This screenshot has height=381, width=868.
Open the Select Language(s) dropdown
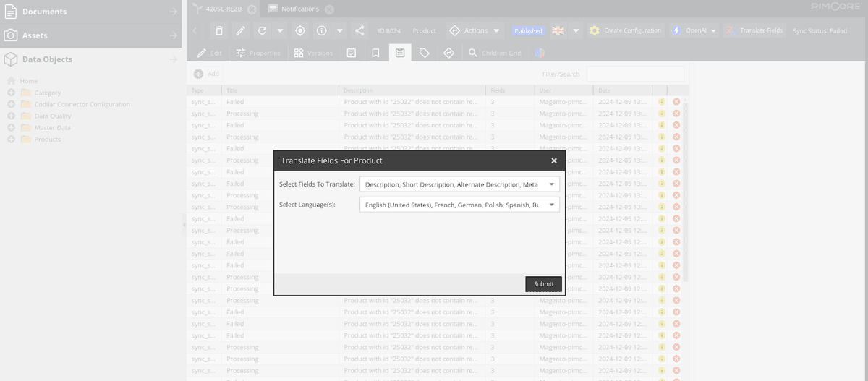point(459,205)
